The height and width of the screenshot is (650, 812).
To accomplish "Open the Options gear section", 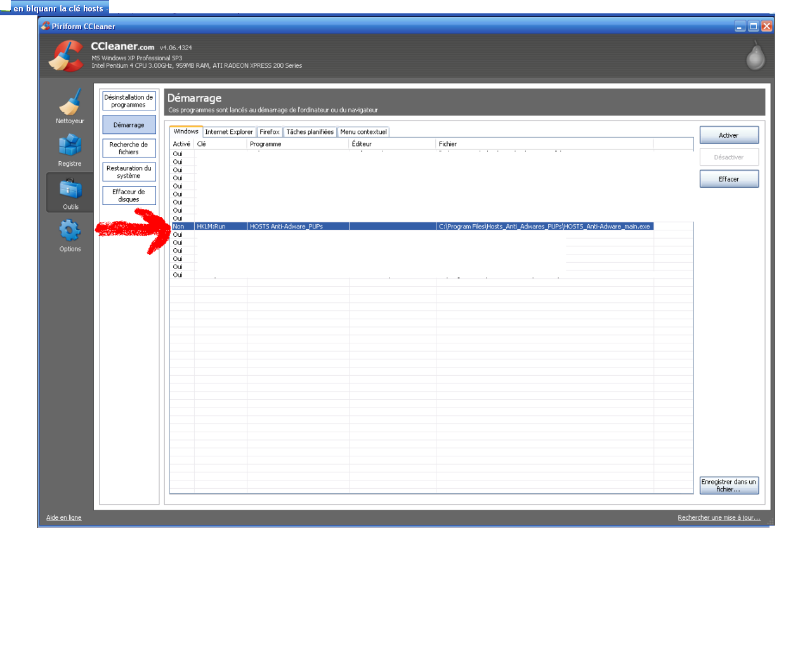I will (70, 235).
